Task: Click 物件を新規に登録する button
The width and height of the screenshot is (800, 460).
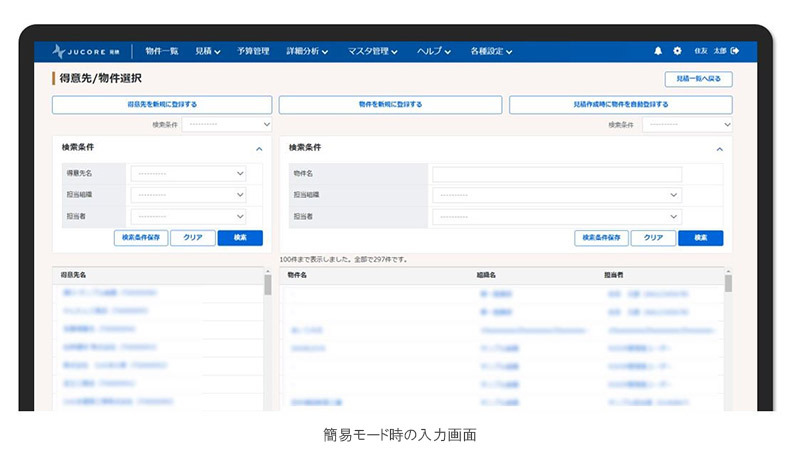Action: (x=390, y=105)
